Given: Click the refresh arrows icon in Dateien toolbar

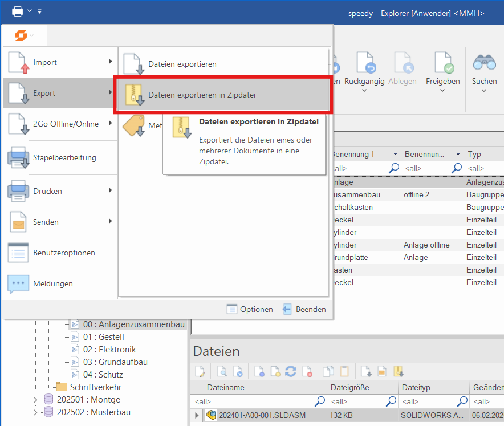Looking at the screenshot, I should 291,372.
